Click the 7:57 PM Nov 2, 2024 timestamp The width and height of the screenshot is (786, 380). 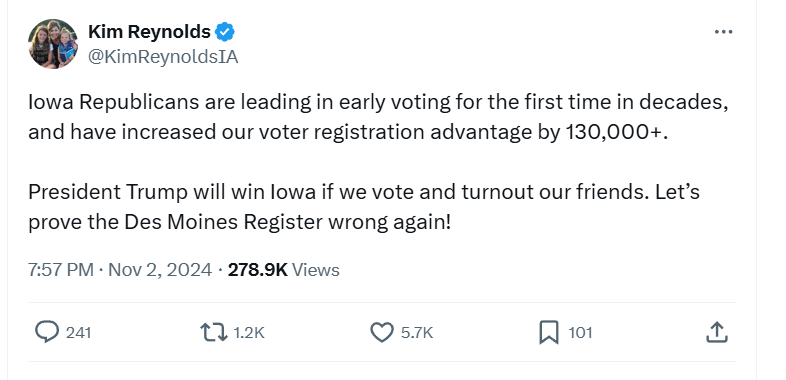120,270
